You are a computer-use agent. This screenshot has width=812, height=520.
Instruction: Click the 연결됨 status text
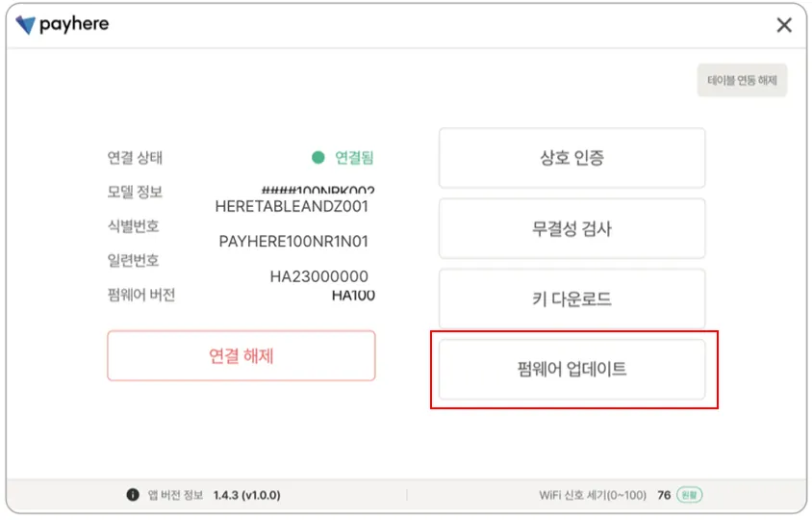[x=354, y=158]
